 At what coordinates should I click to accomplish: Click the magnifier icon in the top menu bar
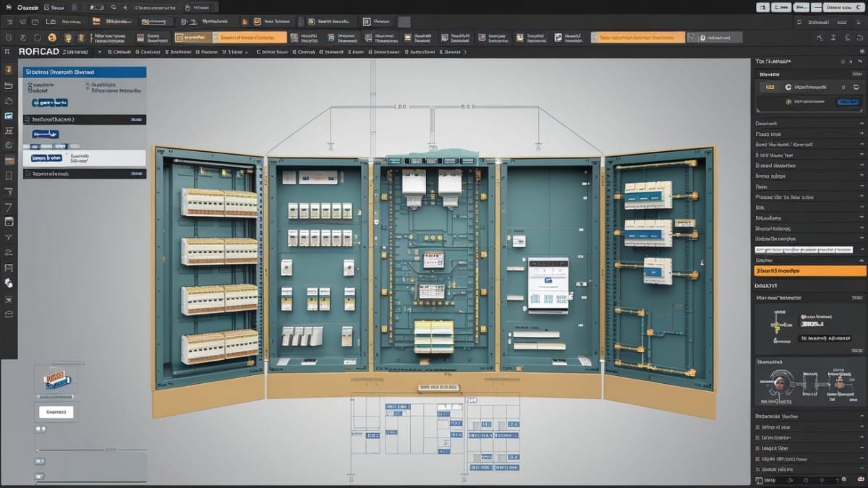(x=114, y=7)
